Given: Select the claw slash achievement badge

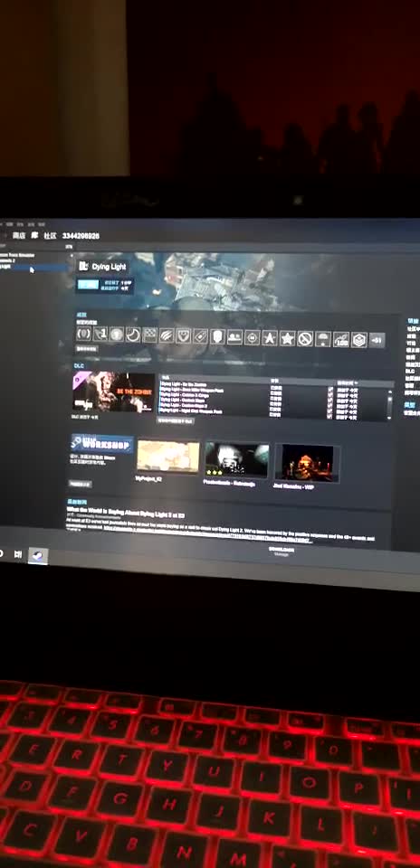Looking at the screenshot, I should [167, 335].
